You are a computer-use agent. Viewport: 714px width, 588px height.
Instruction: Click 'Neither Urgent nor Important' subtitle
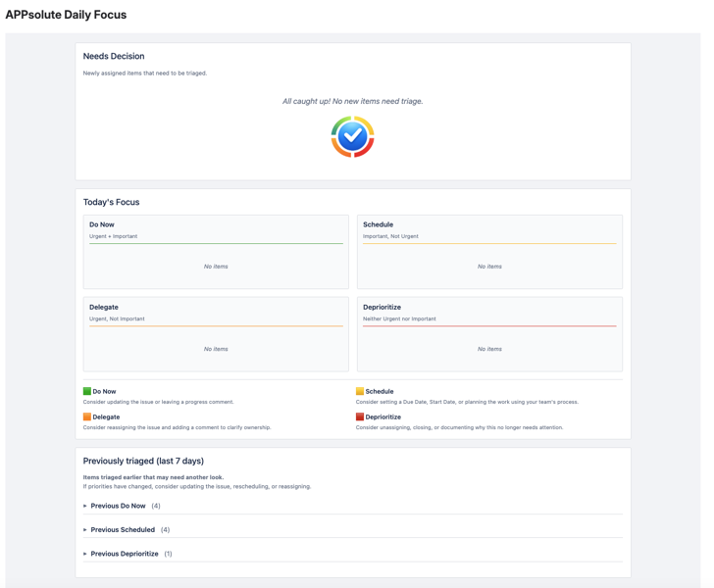click(x=399, y=318)
